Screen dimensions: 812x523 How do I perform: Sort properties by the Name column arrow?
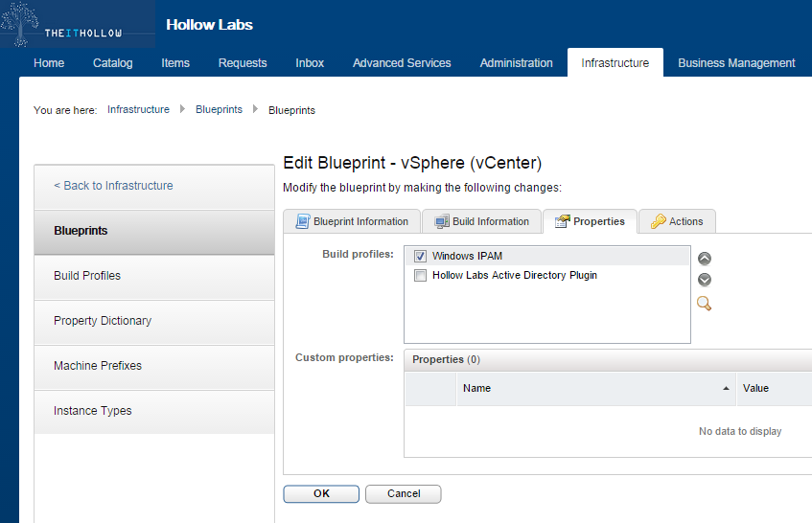point(726,389)
